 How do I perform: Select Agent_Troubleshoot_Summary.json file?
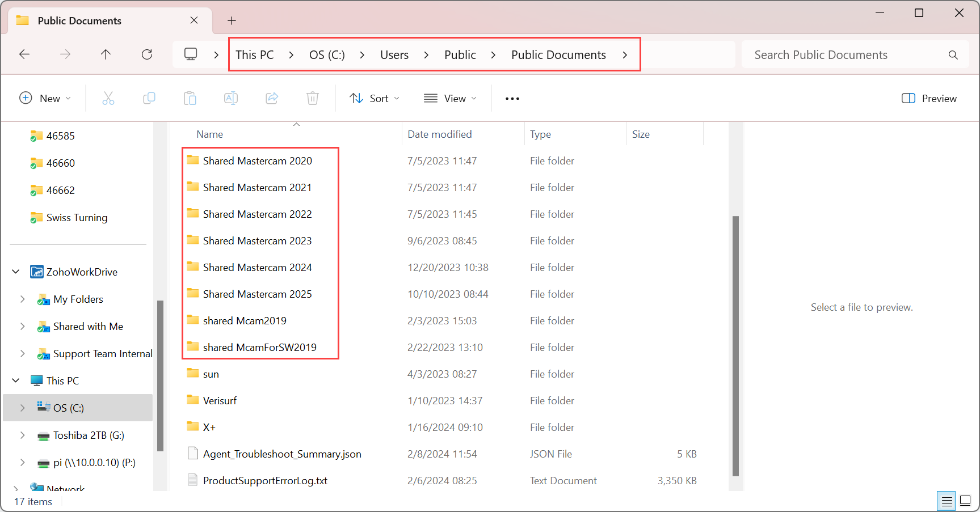pos(282,454)
